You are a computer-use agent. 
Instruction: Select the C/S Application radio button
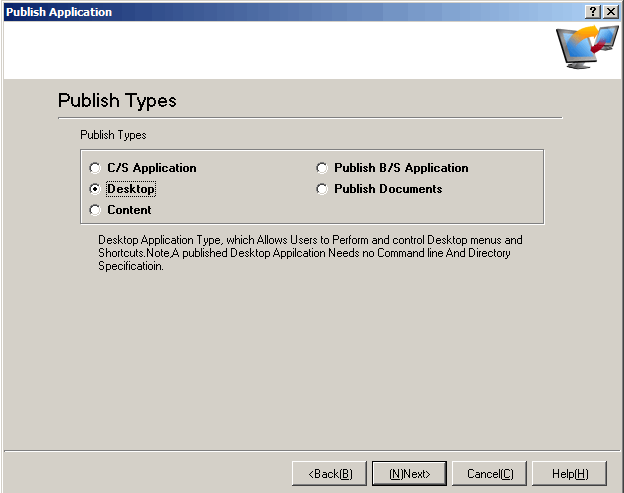tap(96, 168)
